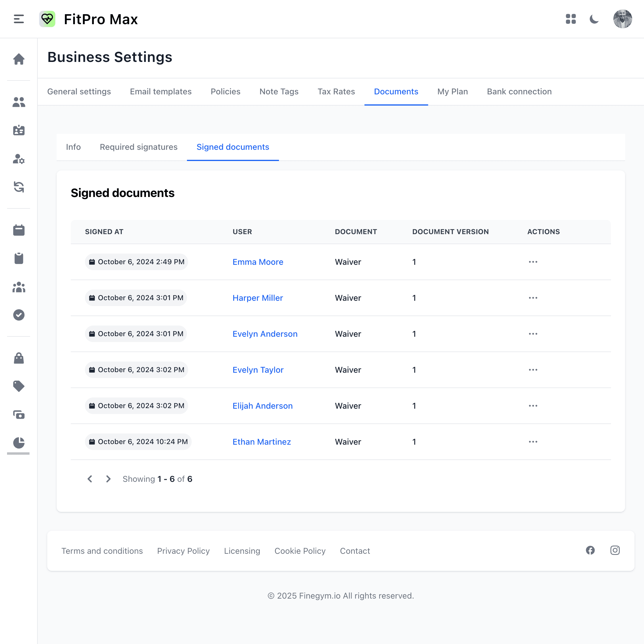Open actions menu for Emma Moore

[533, 262]
